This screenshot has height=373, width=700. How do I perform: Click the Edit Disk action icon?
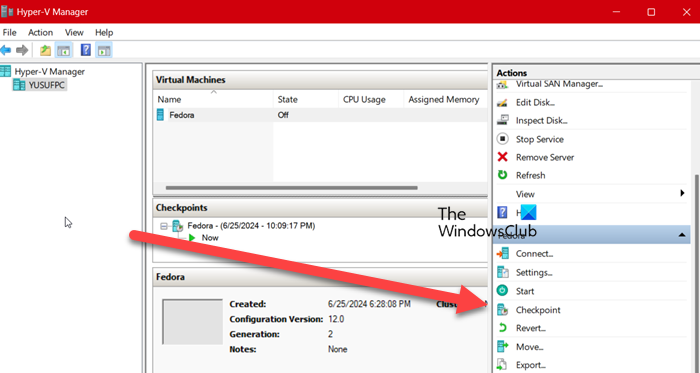(503, 103)
